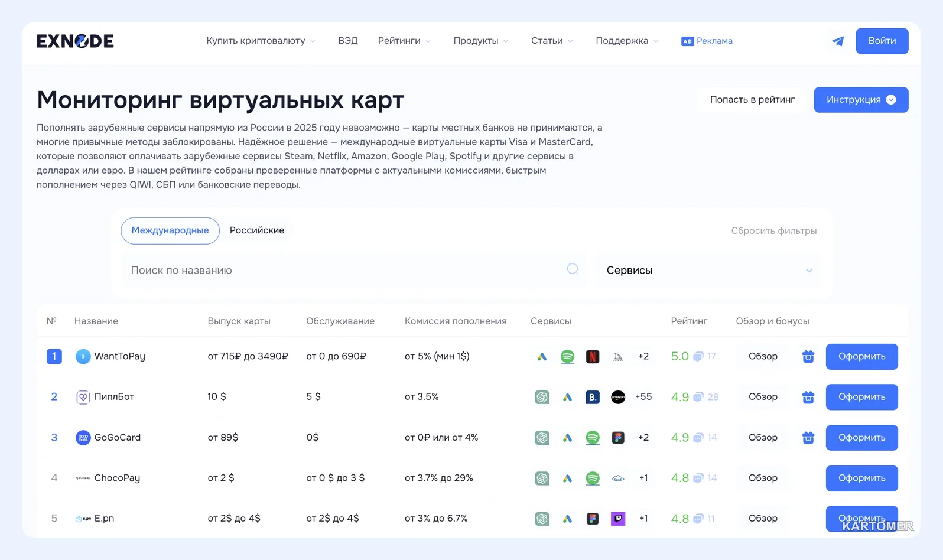This screenshot has width=943, height=560.
Task: Click the Netflix icon in WantToPay row
Action: click(x=593, y=357)
